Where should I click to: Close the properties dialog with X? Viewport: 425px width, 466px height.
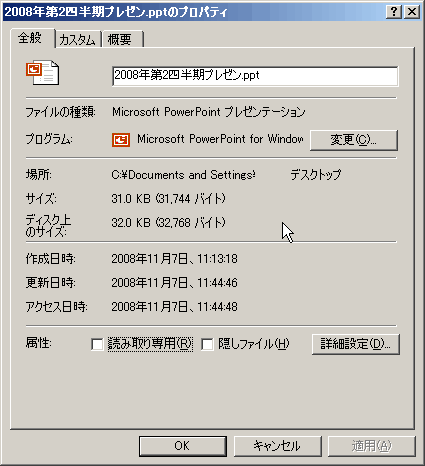[x=412, y=12]
